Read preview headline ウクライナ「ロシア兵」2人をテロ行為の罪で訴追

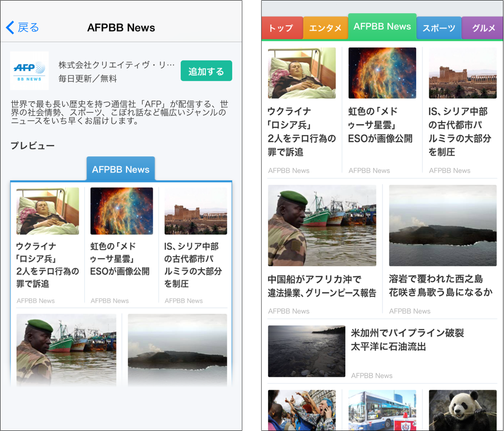[x=47, y=265]
